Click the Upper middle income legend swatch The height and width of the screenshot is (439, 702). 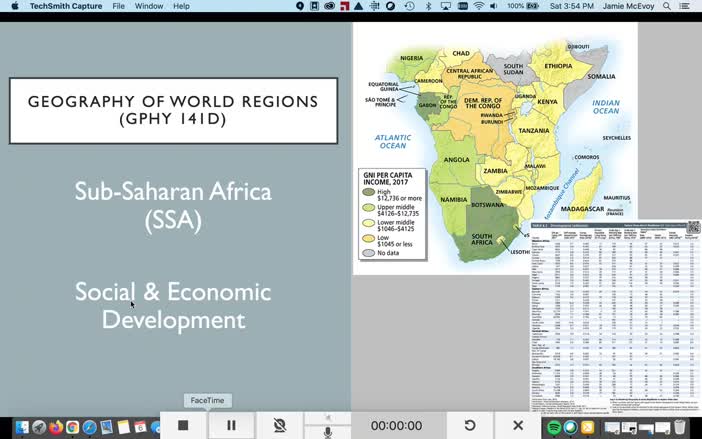coord(368,208)
